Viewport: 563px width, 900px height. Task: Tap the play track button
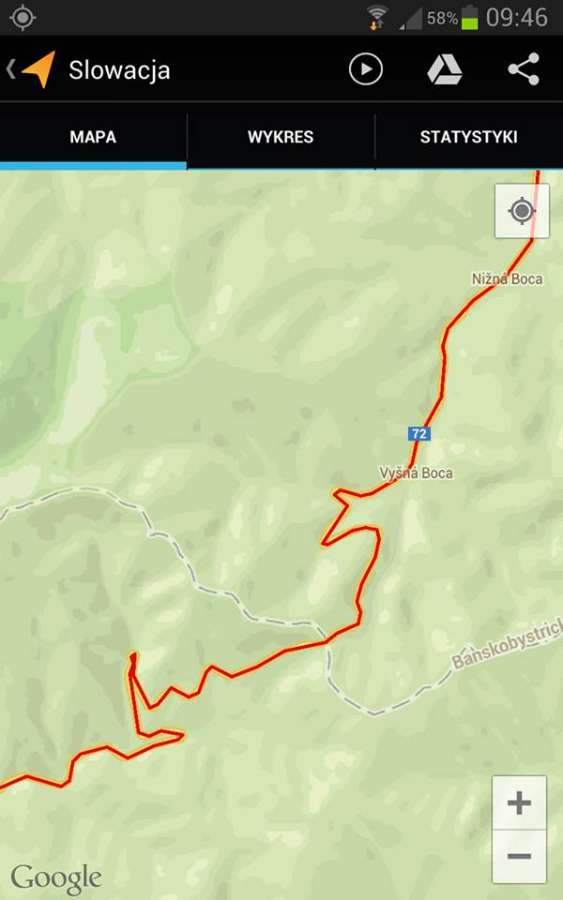pos(366,69)
